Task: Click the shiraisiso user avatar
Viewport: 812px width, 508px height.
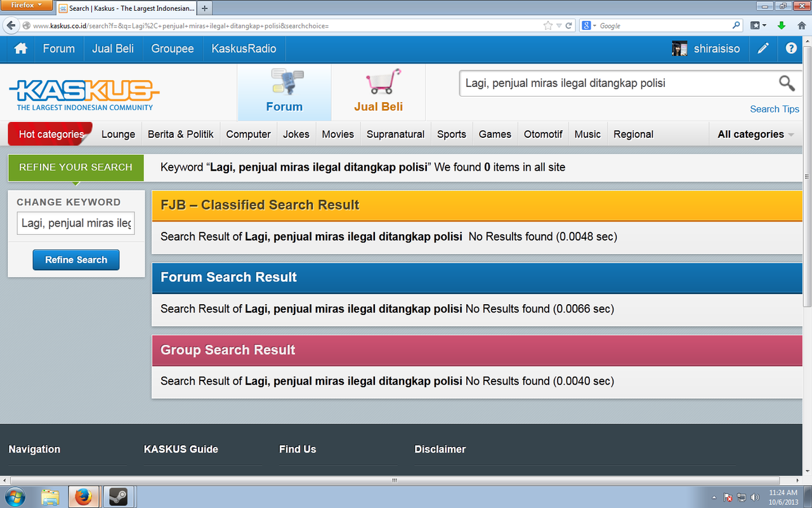Action: pos(679,49)
